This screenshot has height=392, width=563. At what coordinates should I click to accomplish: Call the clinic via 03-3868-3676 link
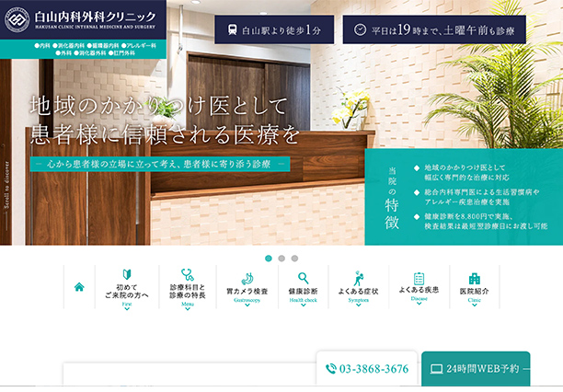366,369
